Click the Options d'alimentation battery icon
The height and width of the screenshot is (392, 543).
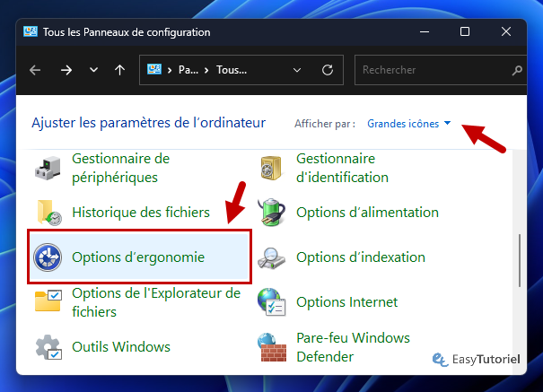271,213
